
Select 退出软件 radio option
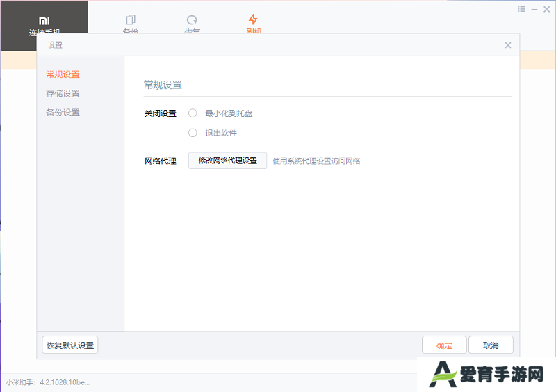tap(193, 133)
